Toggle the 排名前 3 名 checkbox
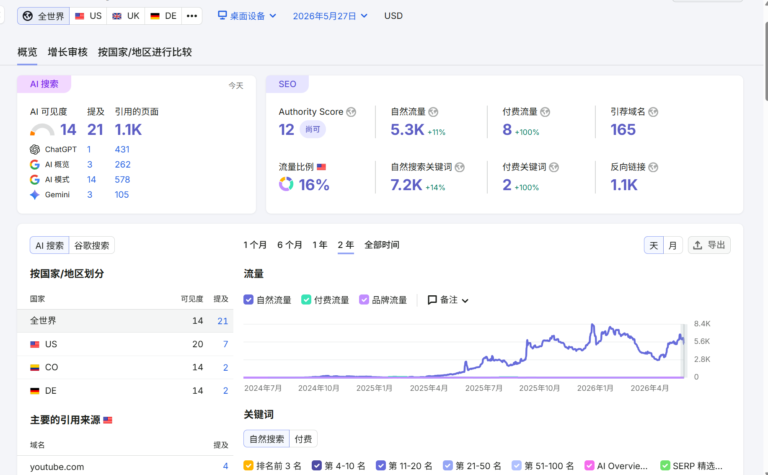 pos(248,466)
